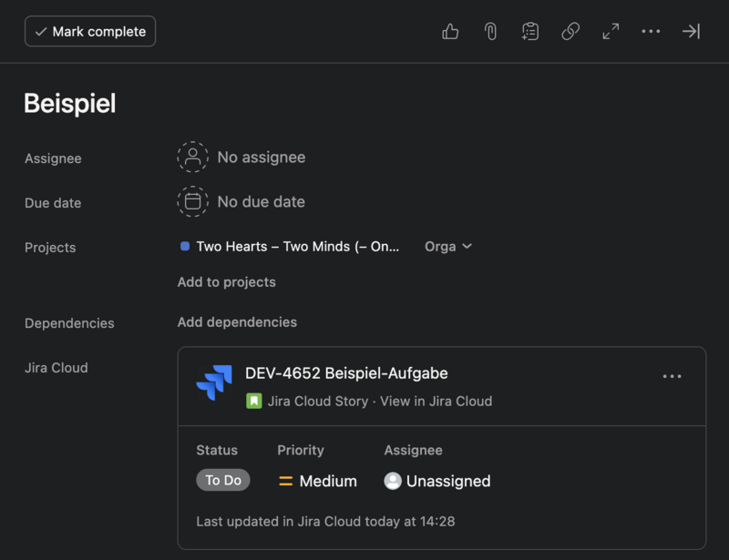
Task: Click the empty assignee avatar icon
Action: coord(192,158)
